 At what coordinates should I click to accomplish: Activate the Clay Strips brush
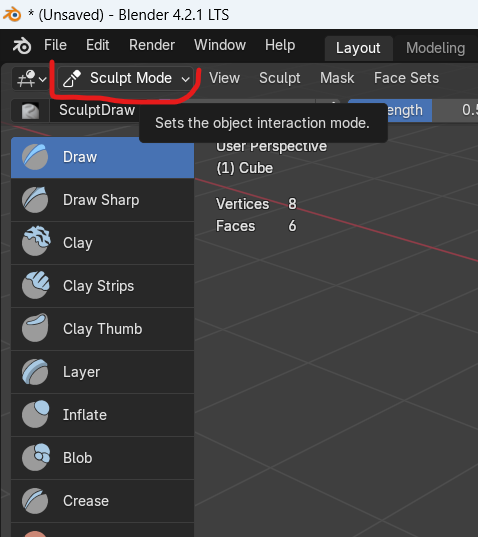[x=102, y=286]
